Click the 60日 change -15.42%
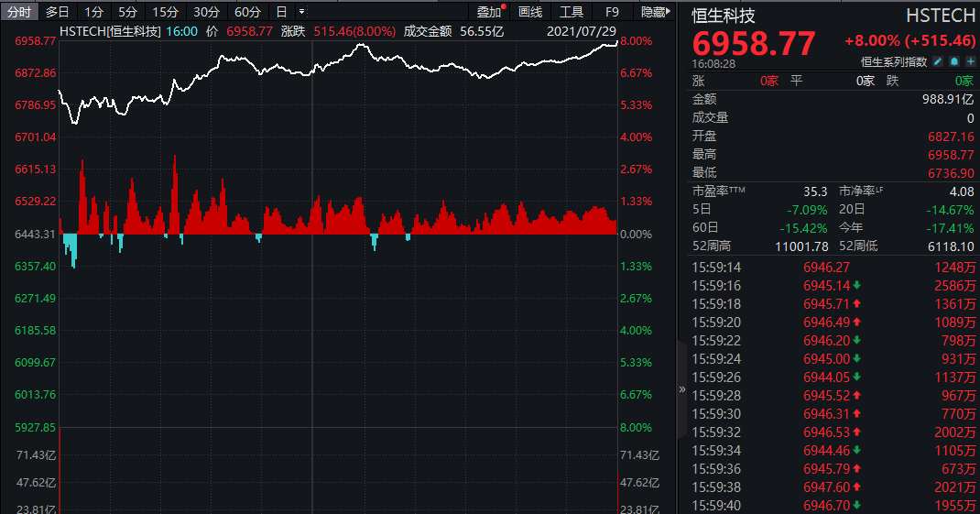 pyautogui.click(x=803, y=228)
